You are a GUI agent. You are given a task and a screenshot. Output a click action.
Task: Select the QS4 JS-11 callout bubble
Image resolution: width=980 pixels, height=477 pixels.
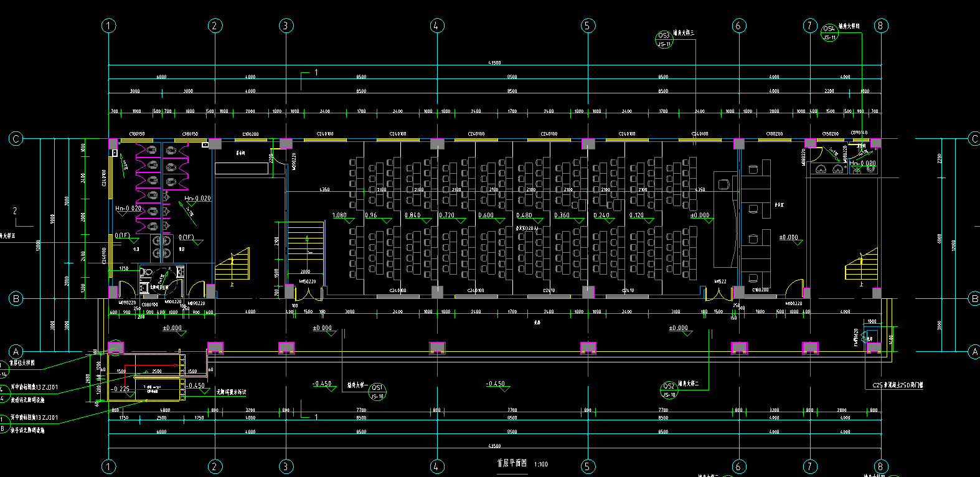click(x=829, y=33)
